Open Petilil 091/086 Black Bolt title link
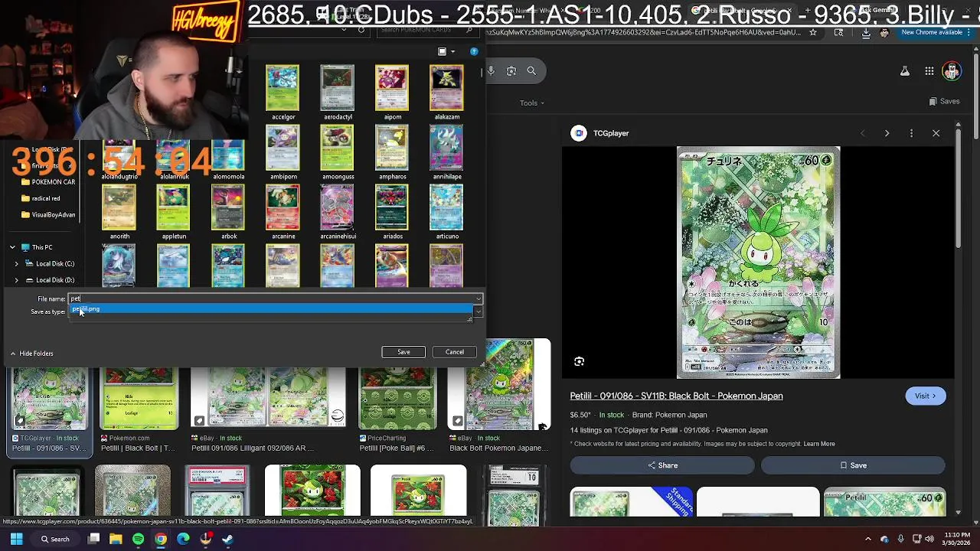Image resolution: width=980 pixels, height=551 pixels. 676,396
